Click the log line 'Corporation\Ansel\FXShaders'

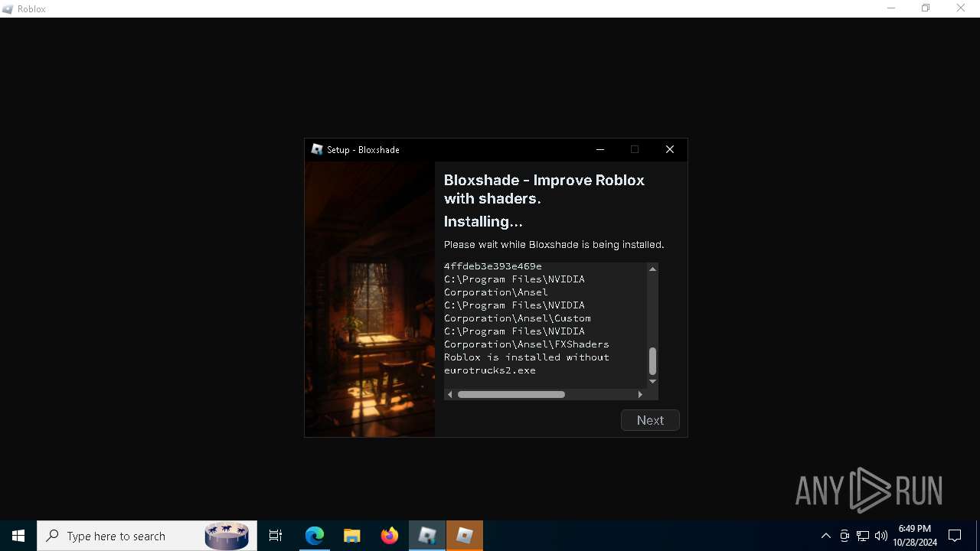tap(527, 344)
